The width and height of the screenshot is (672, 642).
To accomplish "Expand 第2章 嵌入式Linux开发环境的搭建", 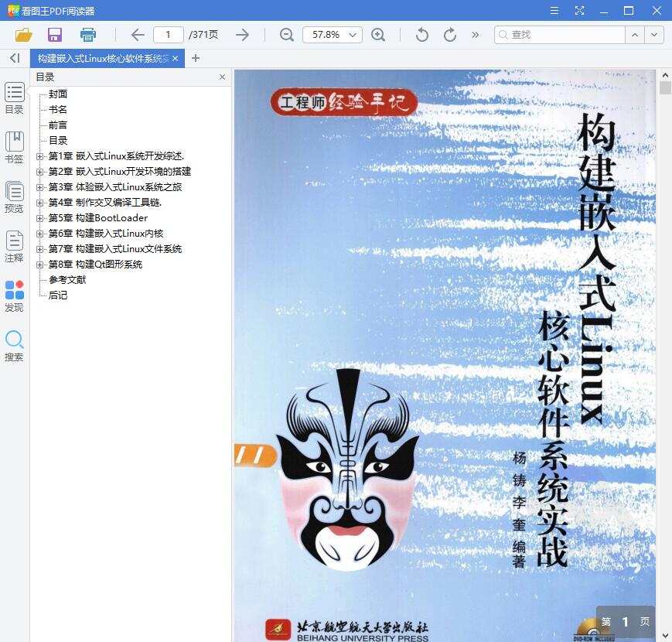I will pyautogui.click(x=40, y=172).
